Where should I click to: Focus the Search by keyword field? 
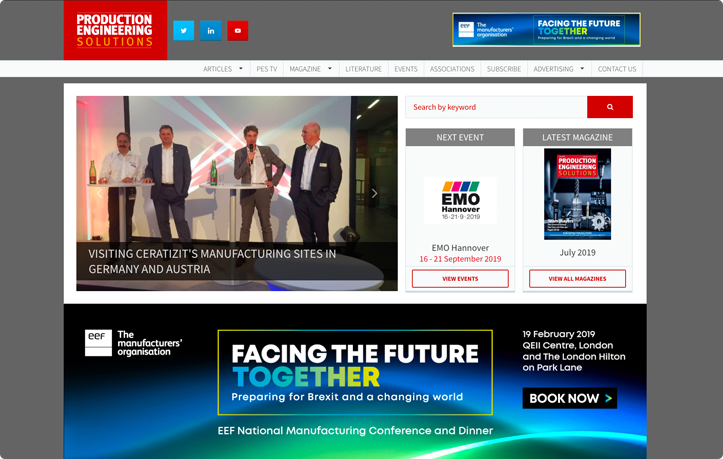click(496, 107)
